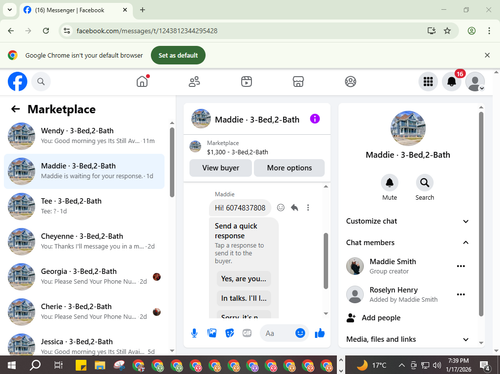
Task: Open the Marketplace storefront icon in top navigation
Action: pyautogui.click(x=298, y=81)
